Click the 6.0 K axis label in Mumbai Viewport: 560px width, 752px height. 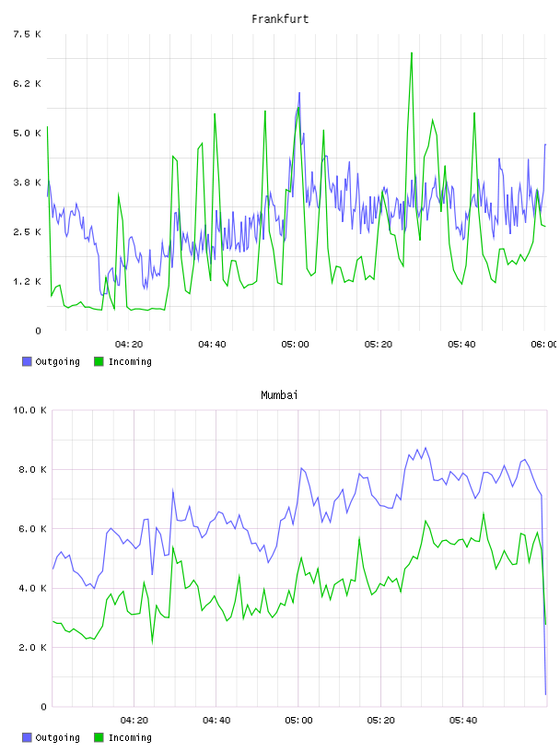32,528
